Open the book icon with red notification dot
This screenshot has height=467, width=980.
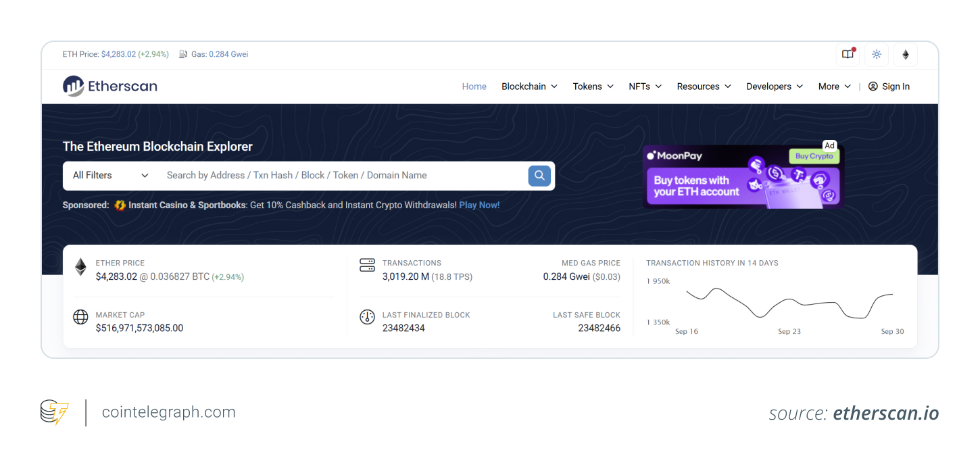848,55
